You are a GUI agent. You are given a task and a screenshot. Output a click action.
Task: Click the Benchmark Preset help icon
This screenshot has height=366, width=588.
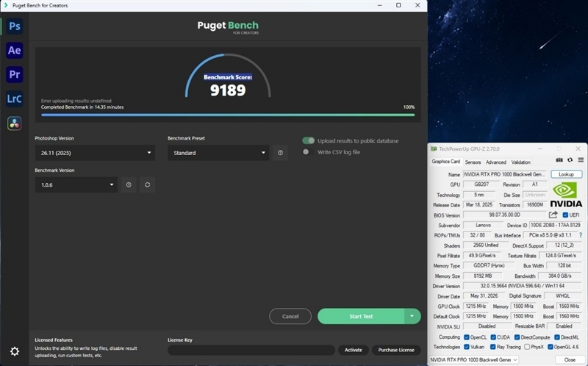[x=280, y=153]
